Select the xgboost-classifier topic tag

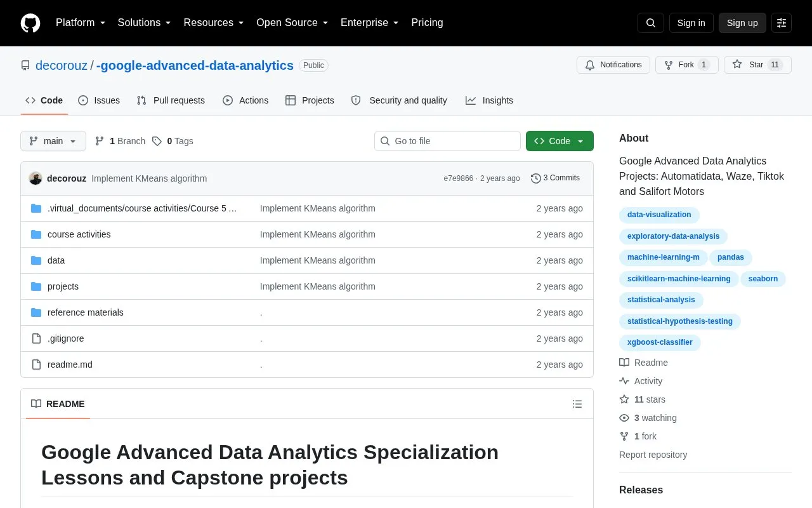click(x=660, y=342)
